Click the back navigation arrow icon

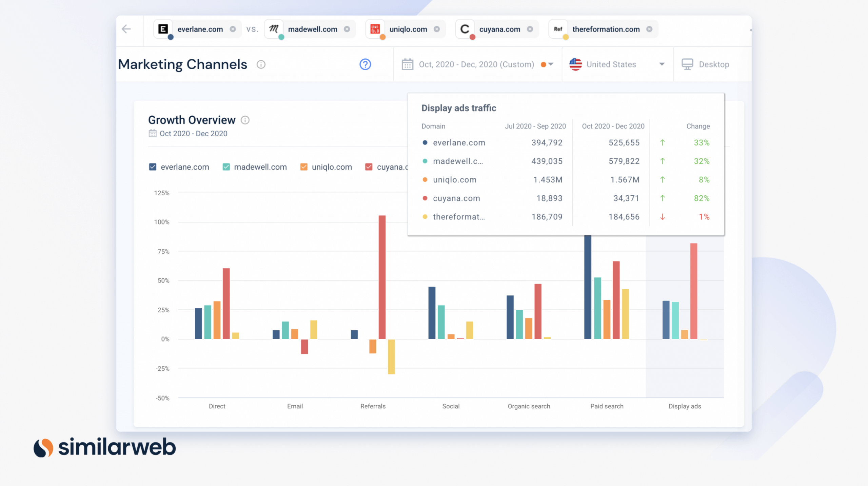tap(126, 28)
